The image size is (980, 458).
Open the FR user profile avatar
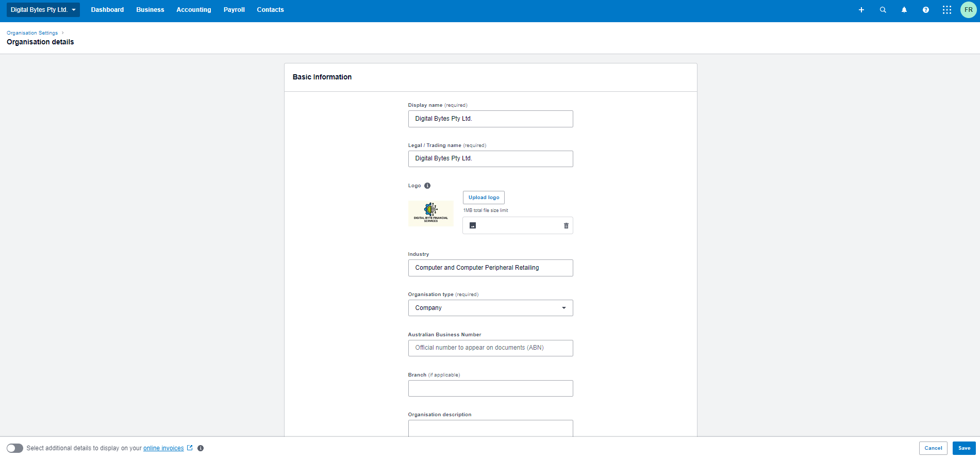969,10
